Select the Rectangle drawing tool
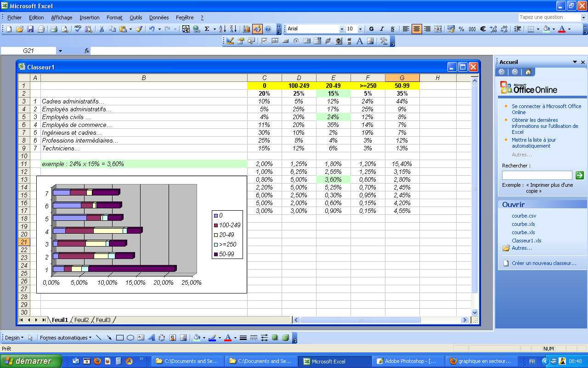 119,338
